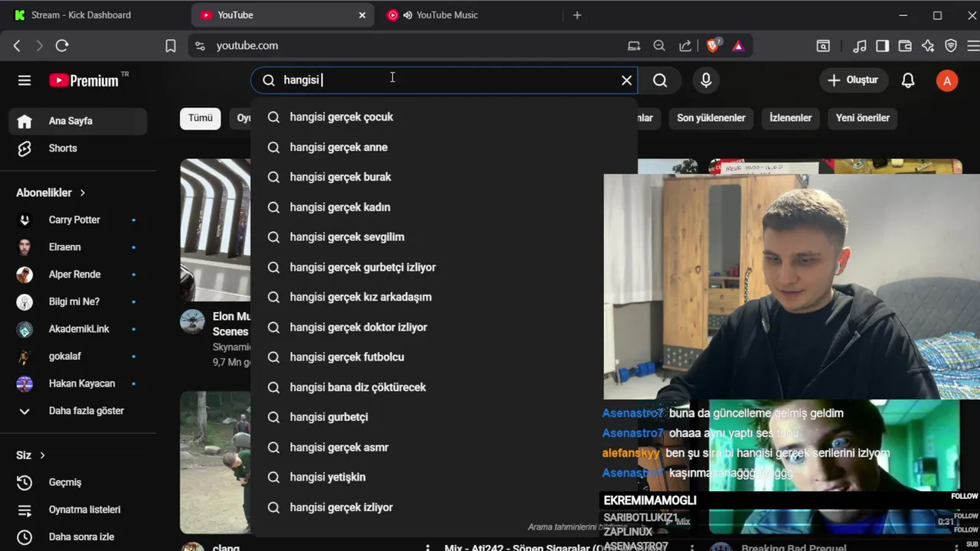Open the notifications bell
Image resolution: width=980 pixels, height=551 pixels.
[x=908, y=80]
